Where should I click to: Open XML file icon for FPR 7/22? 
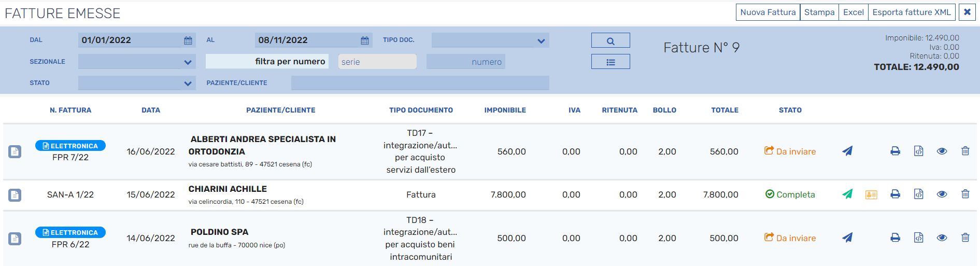click(x=918, y=151)
